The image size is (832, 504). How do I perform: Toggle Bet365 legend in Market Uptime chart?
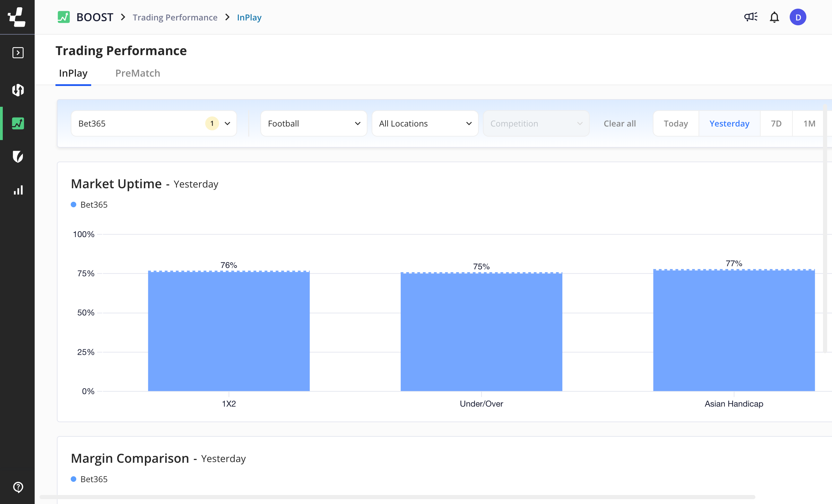pos(89,205)
